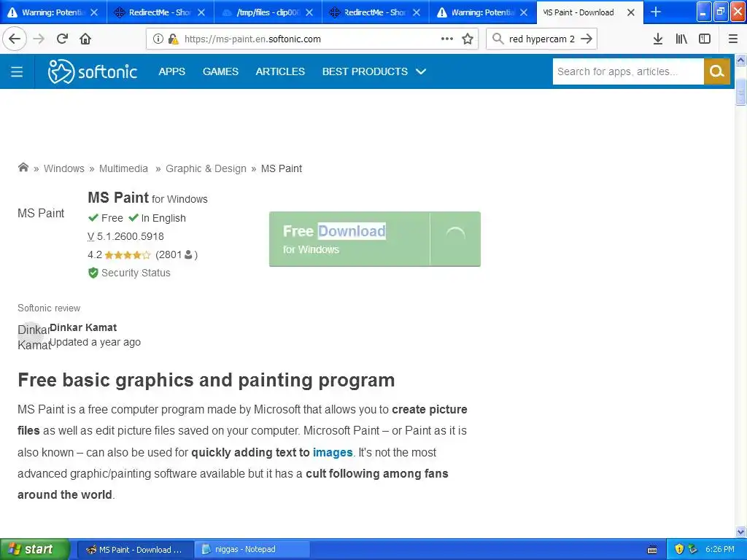Close the /tmp/files tab

(309, 12)
